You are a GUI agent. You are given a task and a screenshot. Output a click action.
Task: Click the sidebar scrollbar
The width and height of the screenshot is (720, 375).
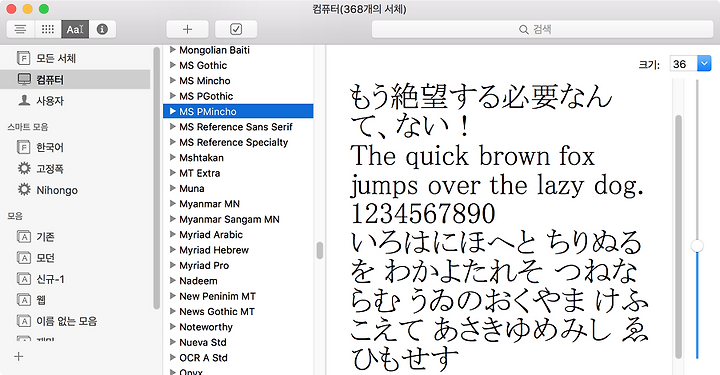(157, 178)
